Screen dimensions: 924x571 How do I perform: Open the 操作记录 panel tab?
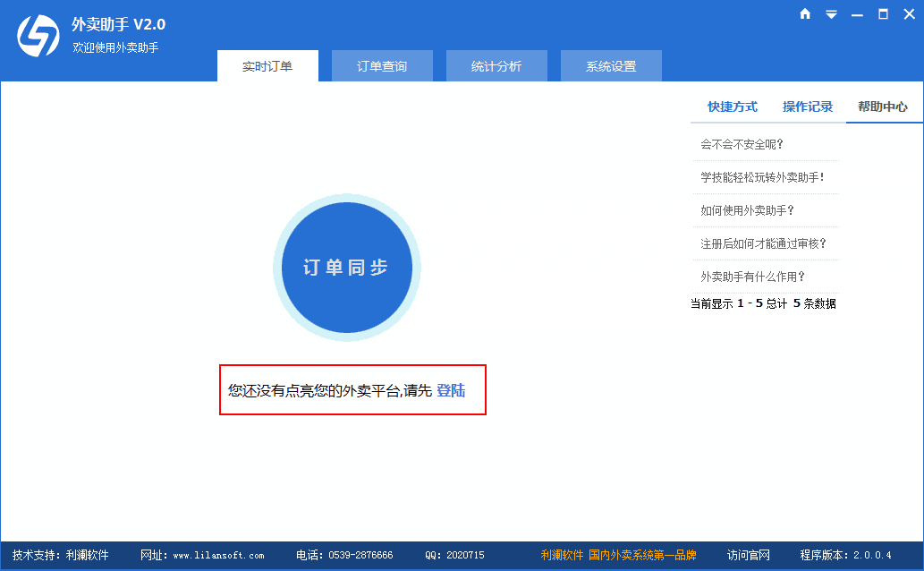808,107
